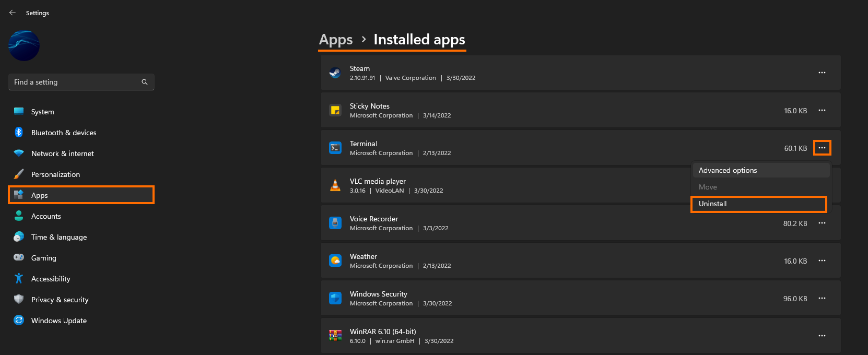Open more options for WinRAR
The height and width of the screenshot is (355, 868).
822,336
